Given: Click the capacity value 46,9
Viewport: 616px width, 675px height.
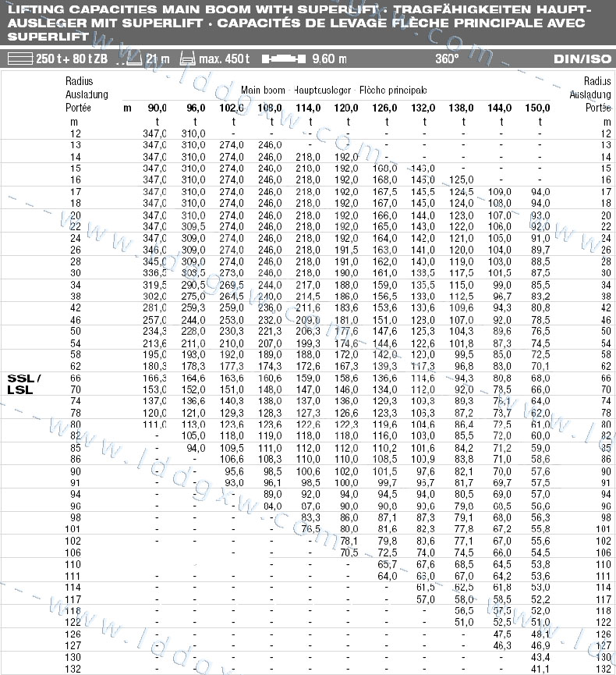Looking at the screenshot, I should [x=540, y=645].
